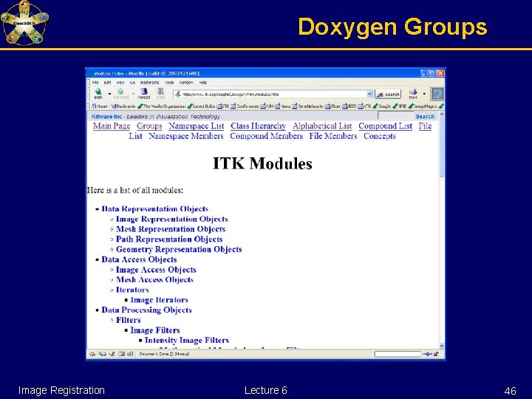Viewport: 532px width, 399px height.
Task: Open the Bookmarks menu
Action: coord(149,83)
